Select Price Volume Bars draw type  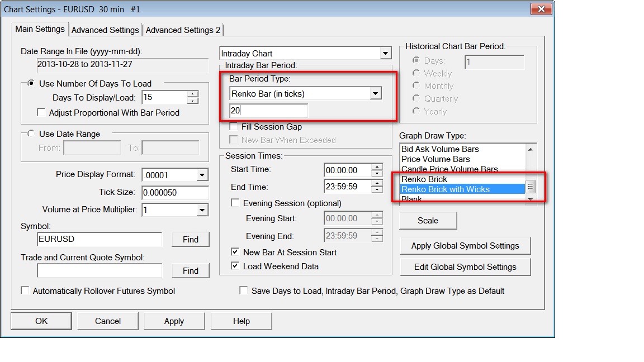[463, 159]
